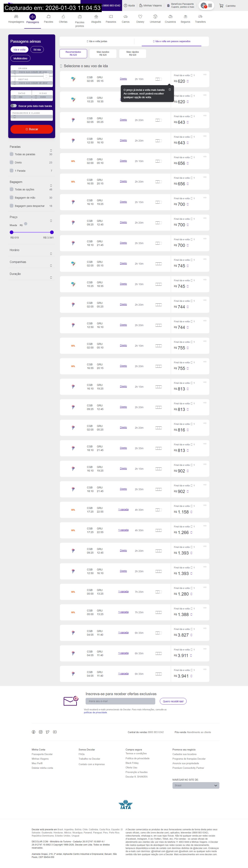Open the Disney section icon
The width and height of the screenshot is (248, 868).
pos(140,16)
